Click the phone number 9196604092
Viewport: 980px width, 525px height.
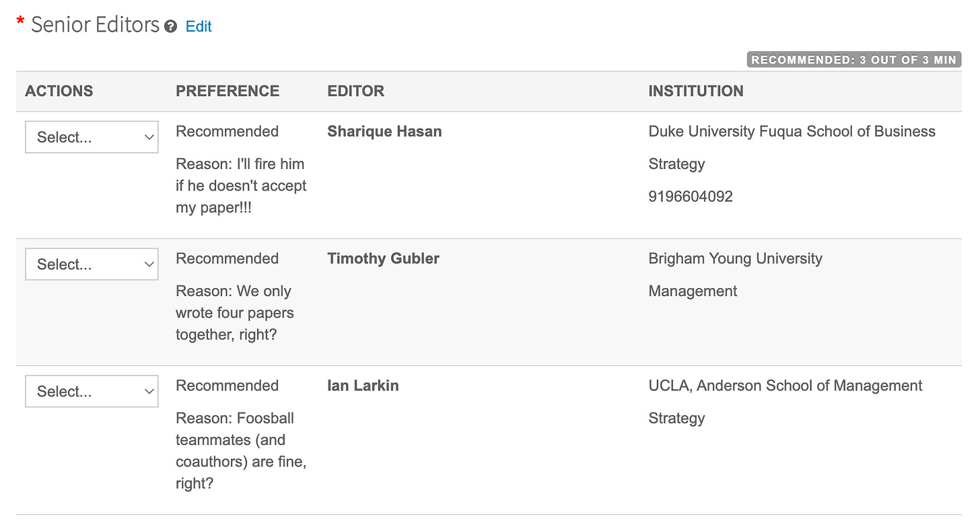pos(691,197)
